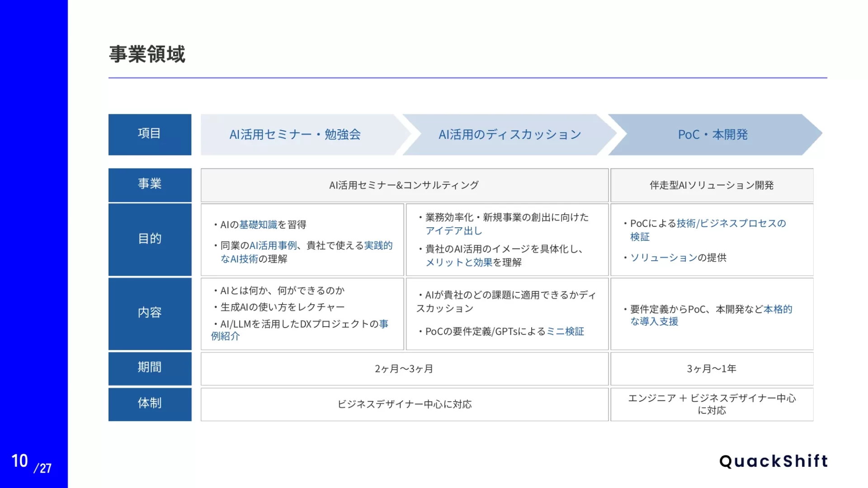The width and height of the screenshot is (868, 488).
Task: Click the 目的 row label
Action: [150, 239]
